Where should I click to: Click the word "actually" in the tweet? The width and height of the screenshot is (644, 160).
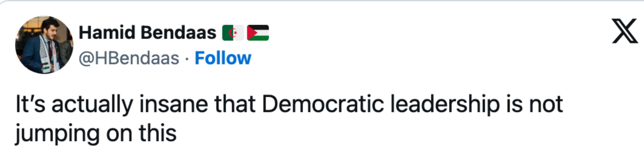pos(92,104)
